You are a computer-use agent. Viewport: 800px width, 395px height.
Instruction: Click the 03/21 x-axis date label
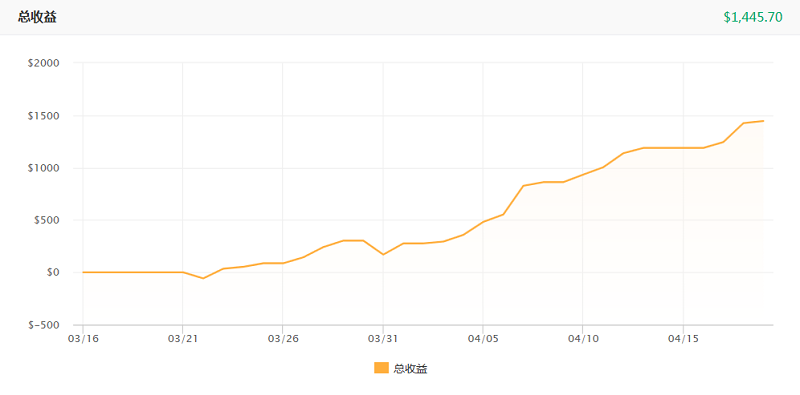[182, 338]
